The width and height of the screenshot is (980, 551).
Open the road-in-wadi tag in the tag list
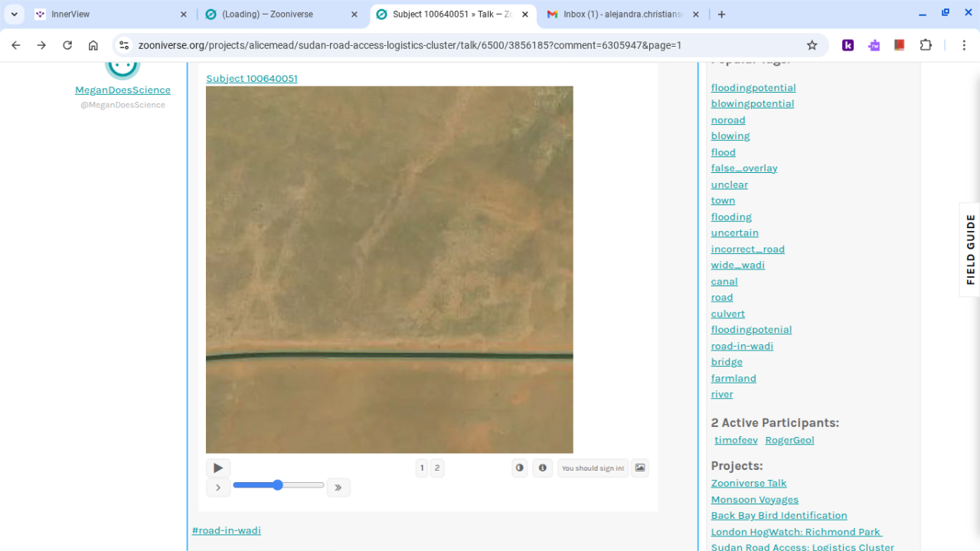tap(743, 345)
